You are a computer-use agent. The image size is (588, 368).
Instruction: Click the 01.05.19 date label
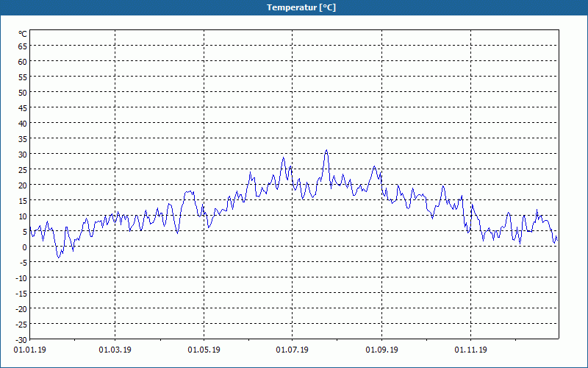click(204, 350)
